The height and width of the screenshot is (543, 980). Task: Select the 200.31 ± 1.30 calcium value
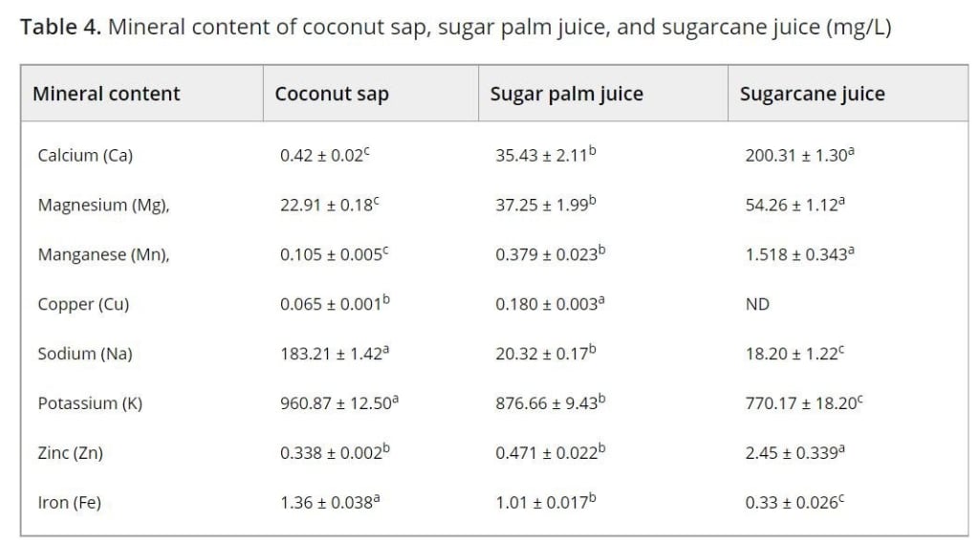coord(799,155)
